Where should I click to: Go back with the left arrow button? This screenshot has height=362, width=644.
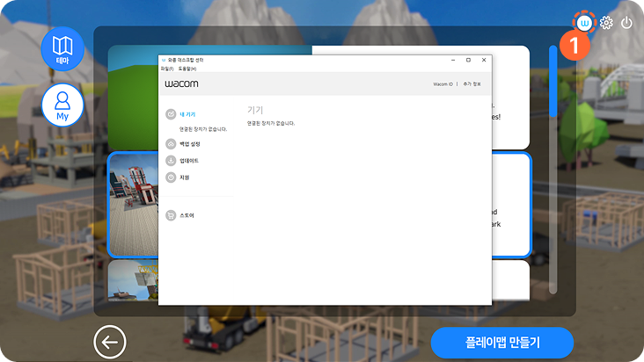tap(110, 342)
